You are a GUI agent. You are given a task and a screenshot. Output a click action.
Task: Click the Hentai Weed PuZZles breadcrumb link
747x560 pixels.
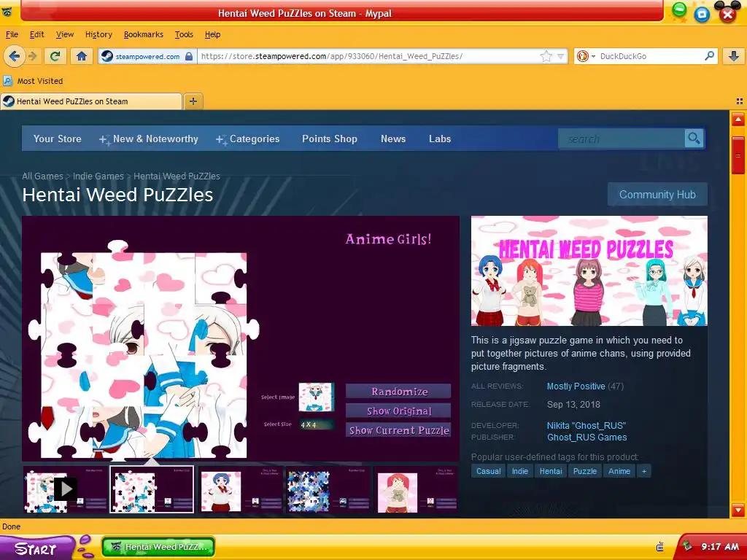click(x=177, y=176)
